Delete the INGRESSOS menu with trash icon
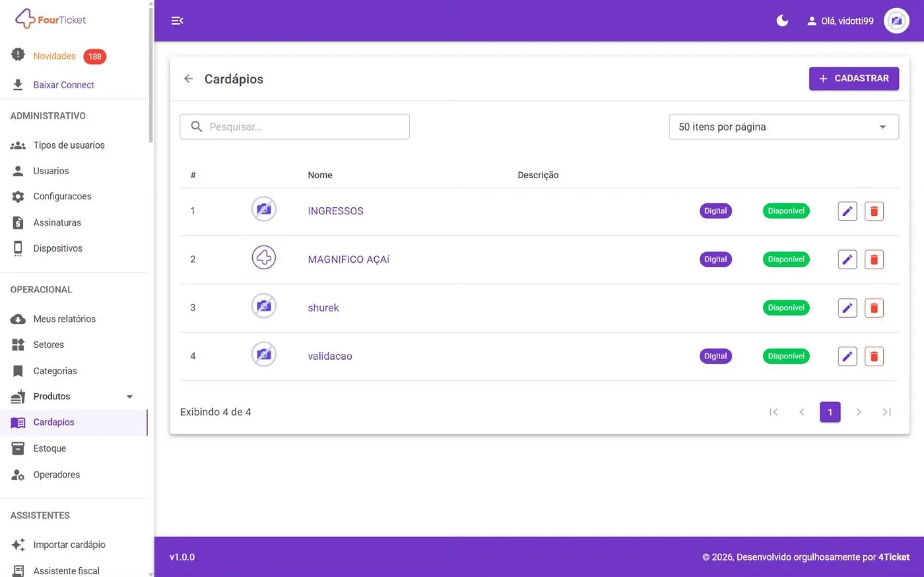Viewport: 924px width, 577px height. point(874,211)
